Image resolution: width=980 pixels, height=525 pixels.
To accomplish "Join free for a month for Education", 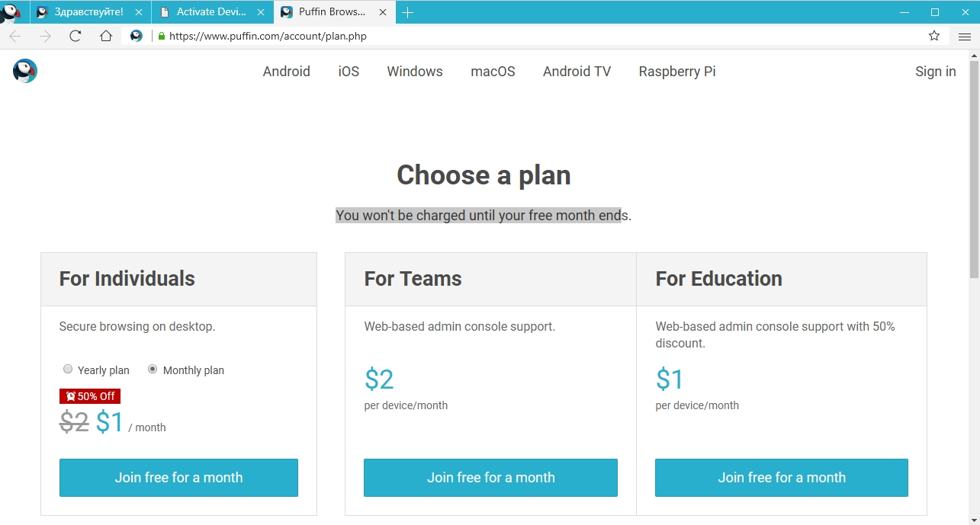I will coord(782,478).
